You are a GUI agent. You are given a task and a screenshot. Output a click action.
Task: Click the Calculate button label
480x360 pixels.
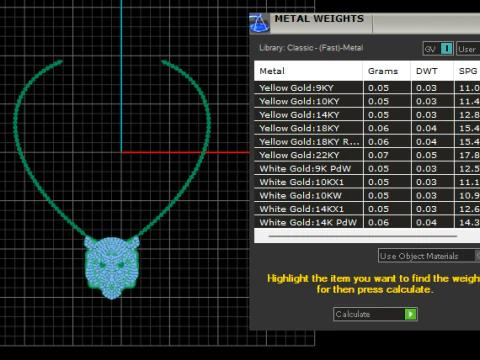pos(353,314)
